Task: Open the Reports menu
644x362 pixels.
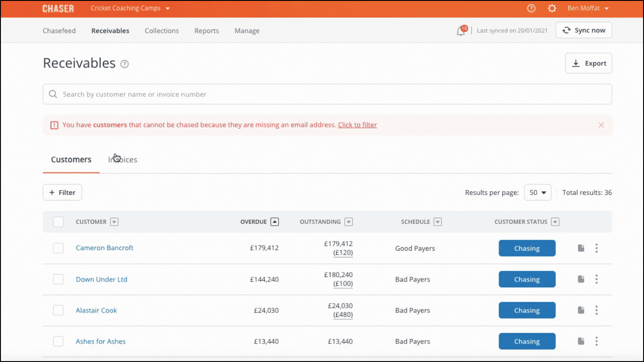Action: pyautogui.click(x=207, y=31)
